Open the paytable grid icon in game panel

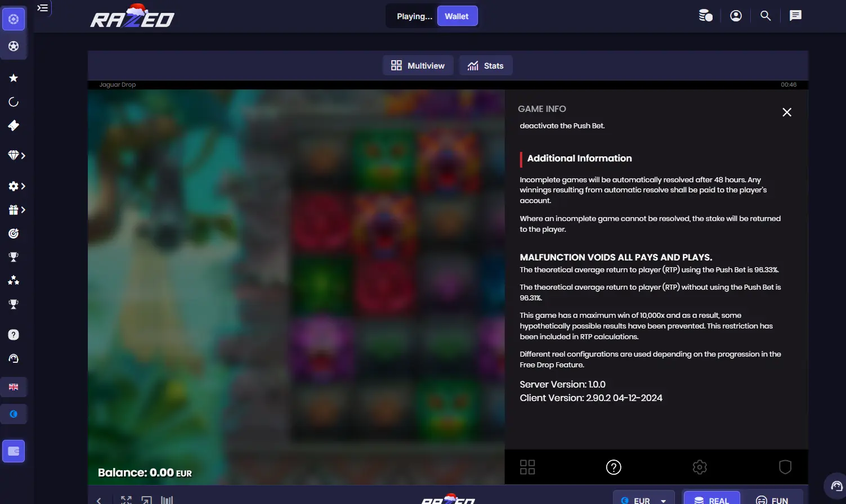527,467
